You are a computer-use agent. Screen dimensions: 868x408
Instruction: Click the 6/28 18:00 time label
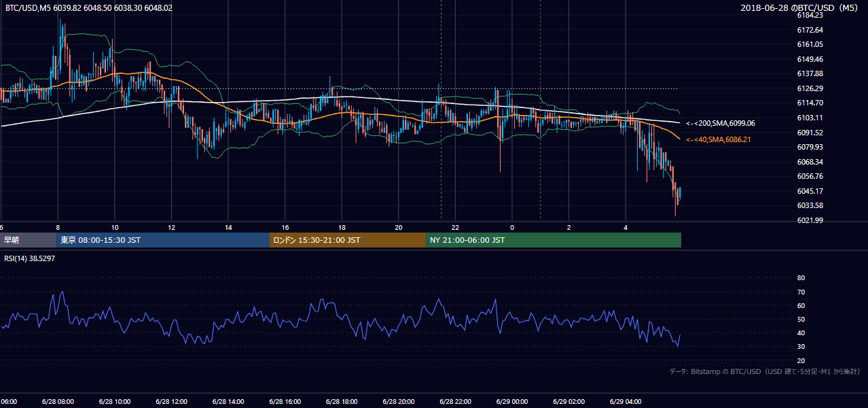342,402
